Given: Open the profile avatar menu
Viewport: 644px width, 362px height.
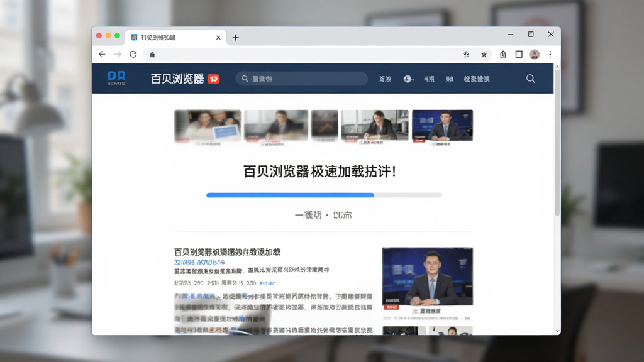Looking at the screenshot, I should point(535,54).
